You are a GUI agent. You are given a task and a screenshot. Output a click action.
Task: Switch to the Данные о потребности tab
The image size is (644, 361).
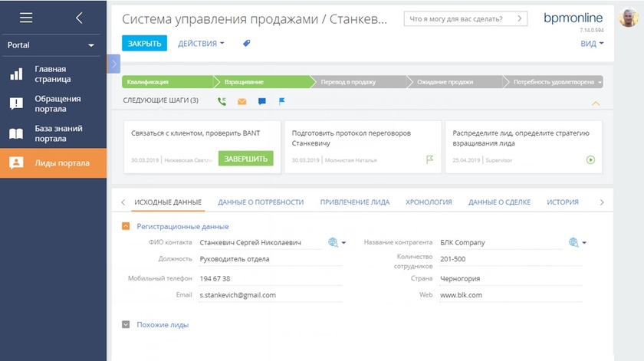[x=261, y=202]
